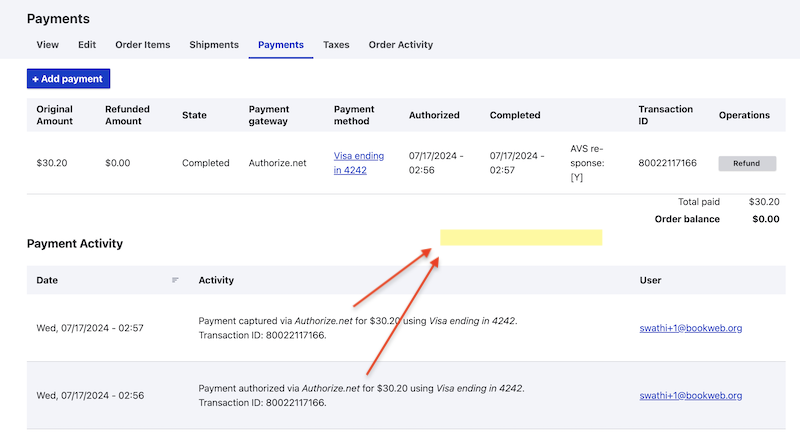Select the $30.20 total paid amount
The height and width of the screenshot is (440, 800).
[x=764, y=202]
